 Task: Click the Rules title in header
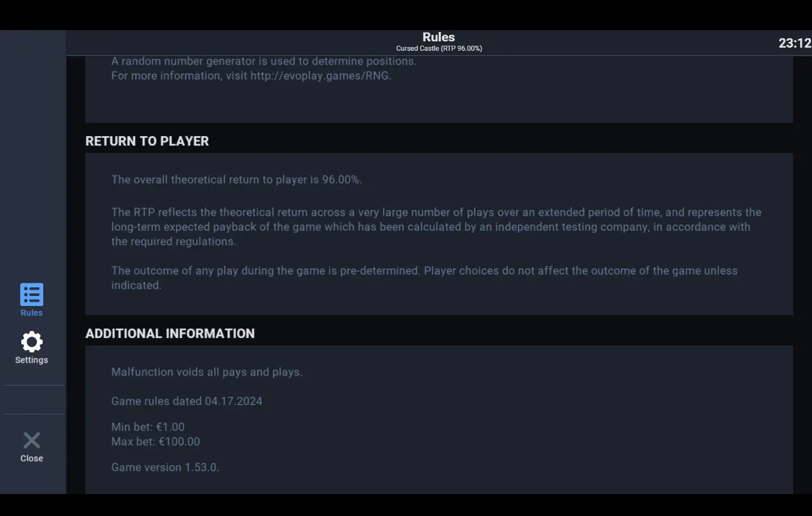coord(439,37)
